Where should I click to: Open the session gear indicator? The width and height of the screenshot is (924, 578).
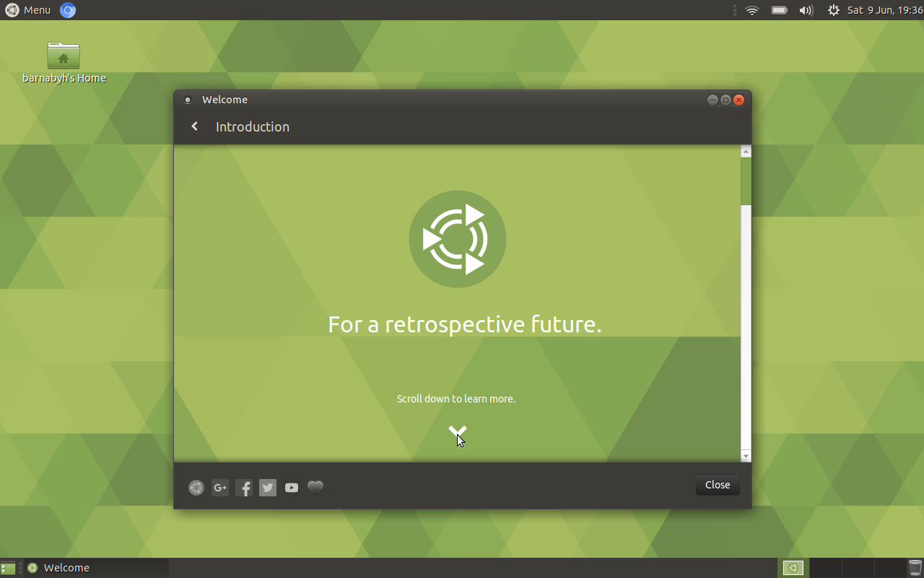tap(834, 10)
